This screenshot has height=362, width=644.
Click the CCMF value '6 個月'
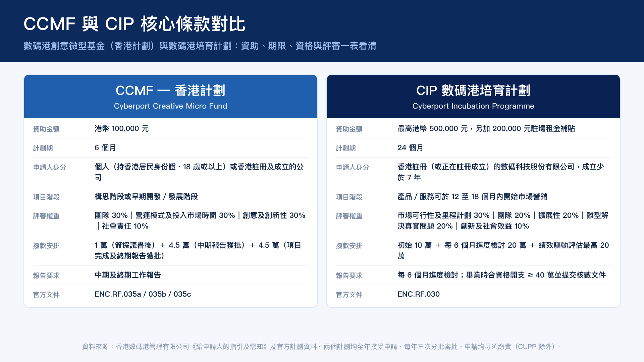pos(105,148)
